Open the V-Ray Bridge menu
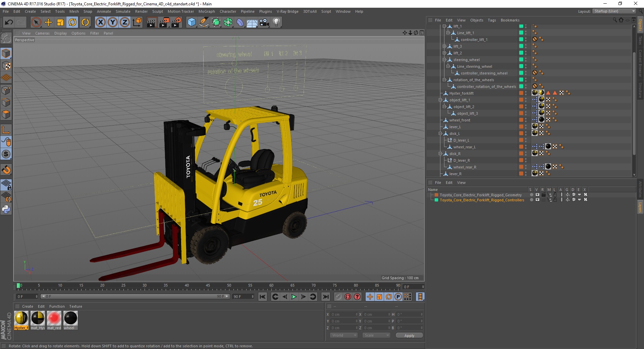Screen dimensions: 644x349 point(287,11)
